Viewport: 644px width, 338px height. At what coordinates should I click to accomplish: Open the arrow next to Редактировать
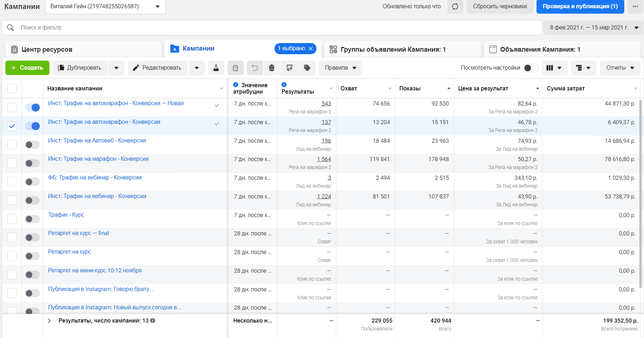click(x=197, y=68)
